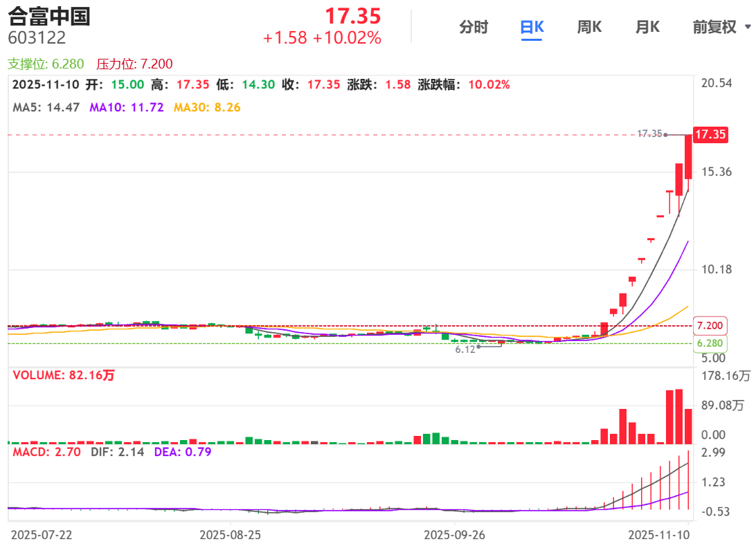Viewport: 756px width, 548px height.
Task: Switch to the 分时 intraday tab
Action: [x=474, y=27]
